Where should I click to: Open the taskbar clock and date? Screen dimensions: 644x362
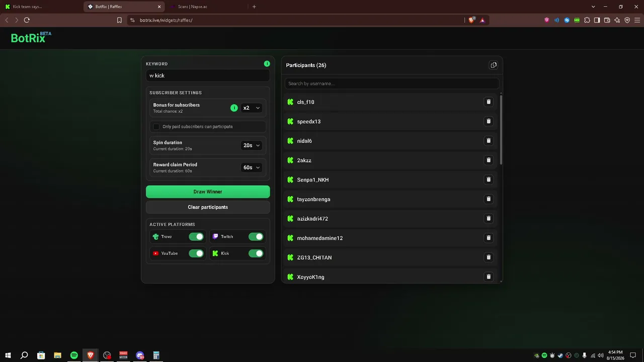(615, 355)
